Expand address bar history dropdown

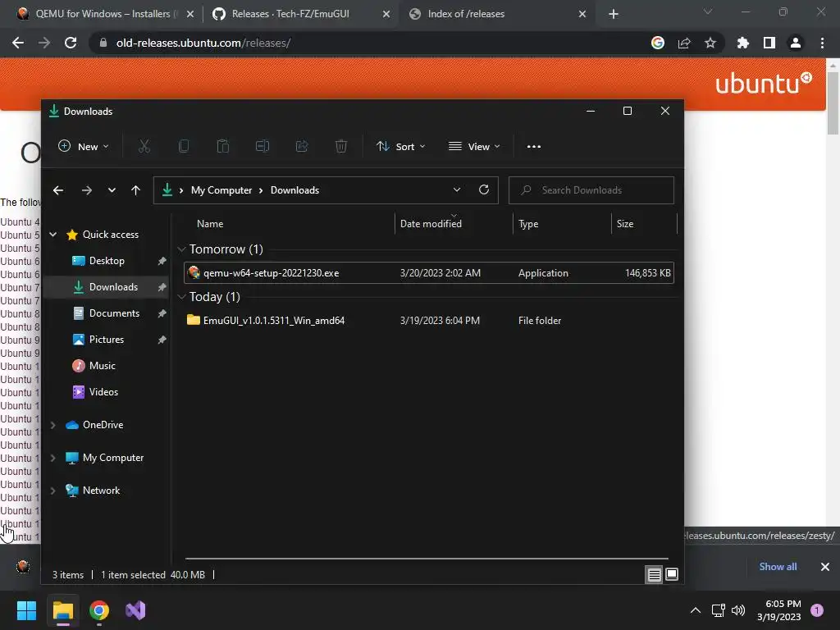pos(457,189)
